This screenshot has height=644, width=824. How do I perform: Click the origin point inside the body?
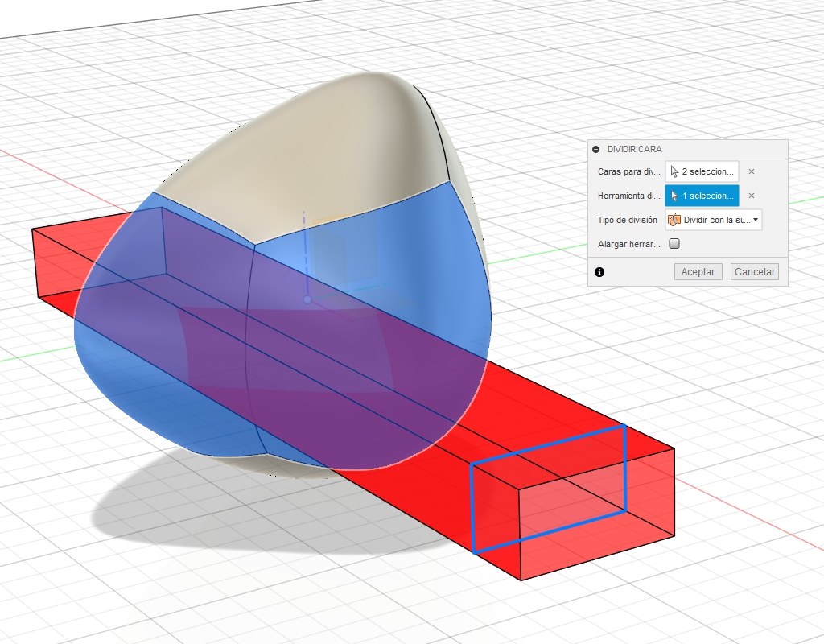click(307, 299)
